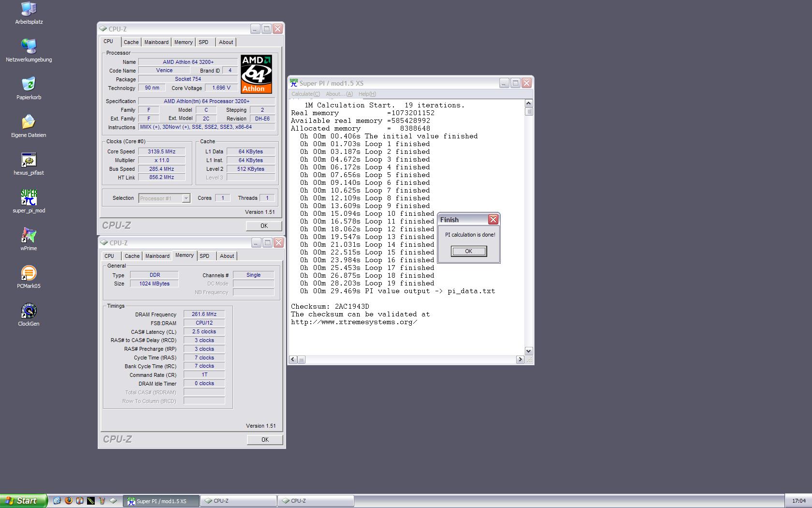Click OK in the lower CPU-Z window
This screenshot has height=508, width=812.
265,439
